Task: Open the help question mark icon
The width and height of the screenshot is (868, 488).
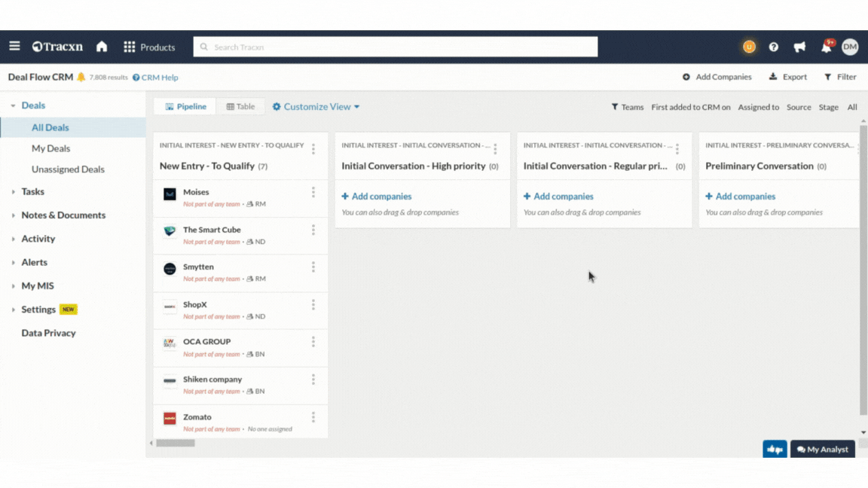Action: click(774, 47)
